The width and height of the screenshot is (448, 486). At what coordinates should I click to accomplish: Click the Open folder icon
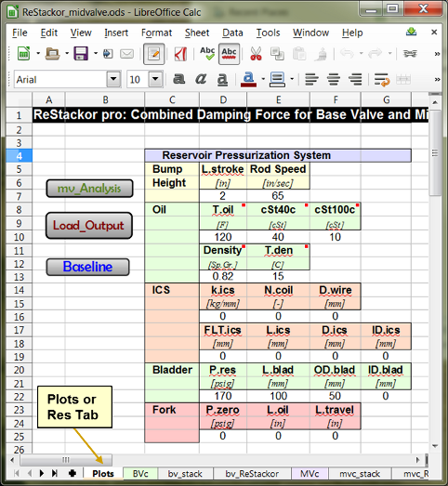pos(52,53)
